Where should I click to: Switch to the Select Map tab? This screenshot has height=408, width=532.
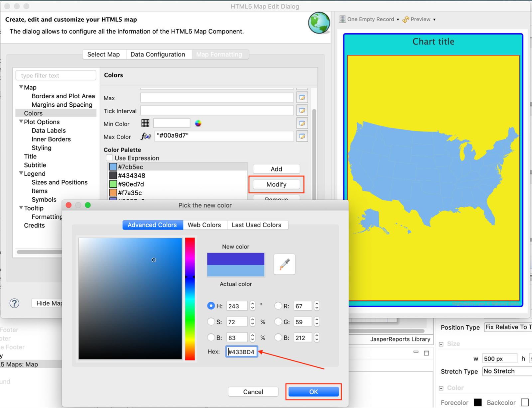pos(103,54)
